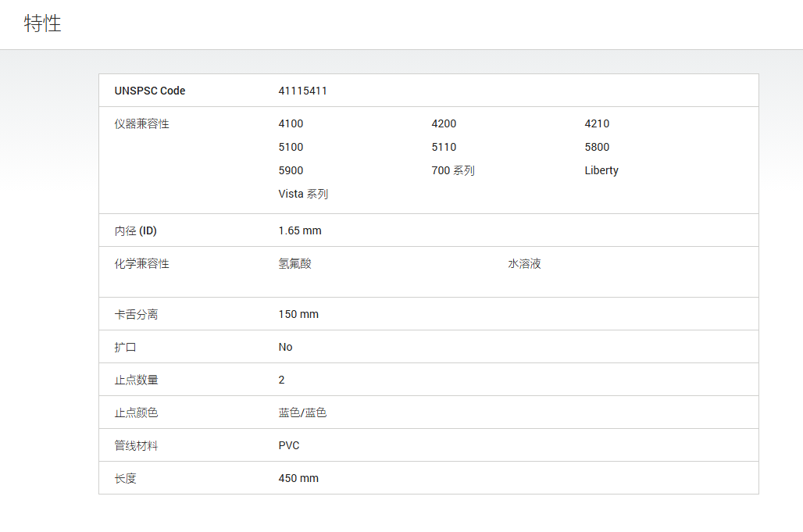Select the 150 mm tab separation value
Image resolution: width=803 pixels, height=532 pixels.
coord(298,314)
